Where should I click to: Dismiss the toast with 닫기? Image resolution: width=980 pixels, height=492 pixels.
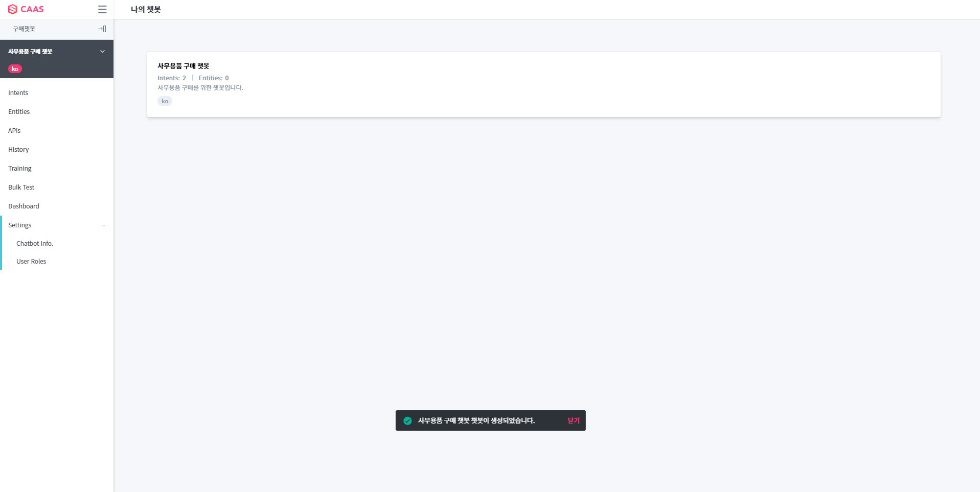point(573,420)
